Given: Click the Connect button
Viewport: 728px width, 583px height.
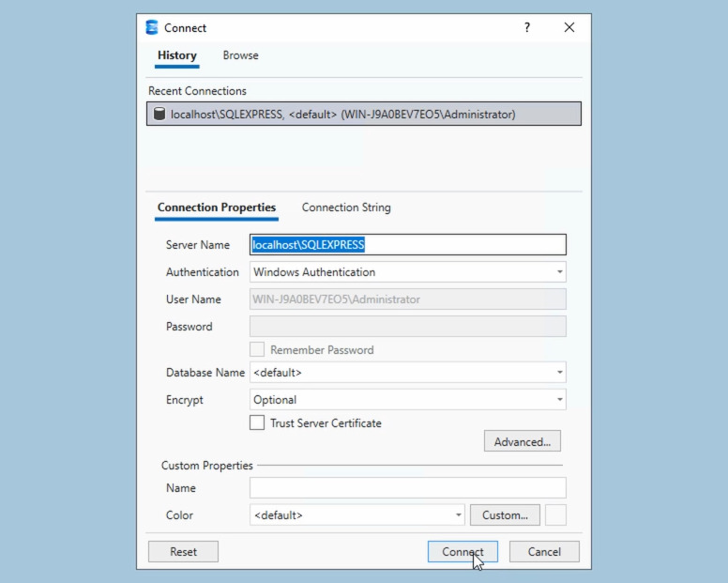Looking at the screenshot, I should (x=463, y=551).
